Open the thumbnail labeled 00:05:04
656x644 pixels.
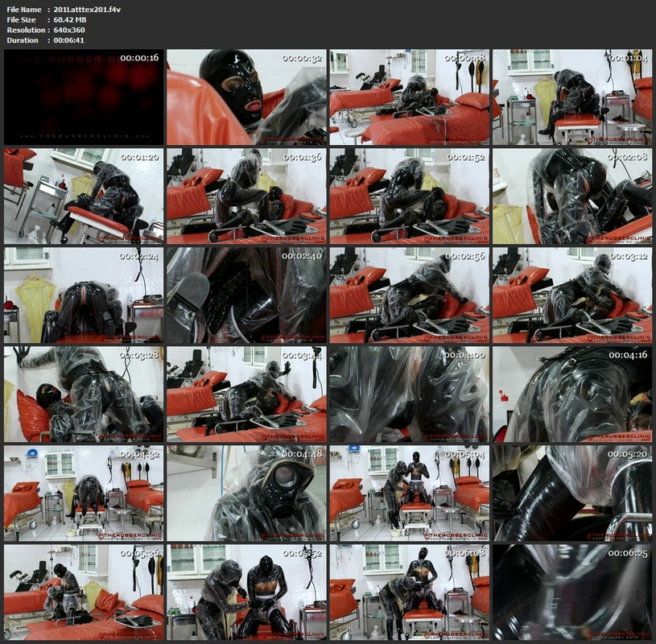point(409,493)
